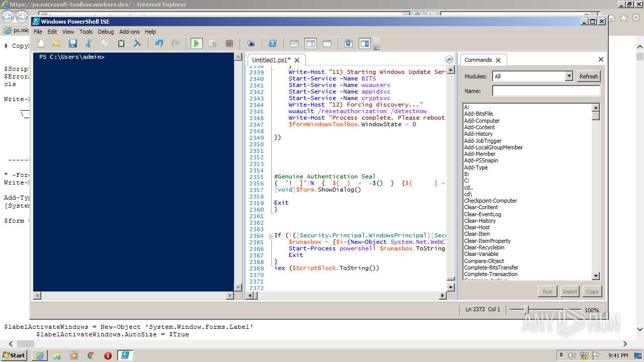Undo the last edit
The image size is (644, 362).
pos(159,44)
